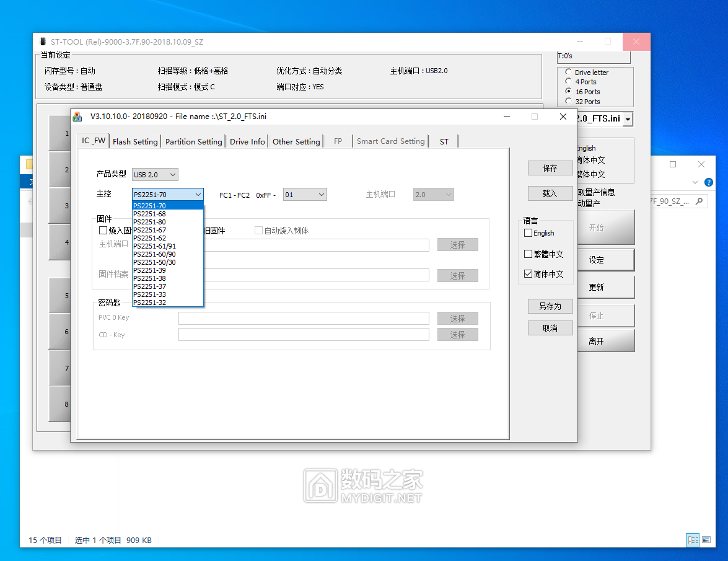Viewport: 728px width, 561px height.
Task: Select the 32 Ports radio button
Action: coord(569,101)
